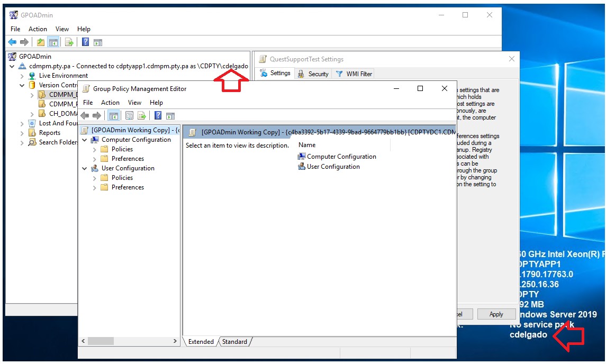Click Up one level icon in GPOADmin toolbar
Viewport: 606px width, 364px height.
coord(41,42)
